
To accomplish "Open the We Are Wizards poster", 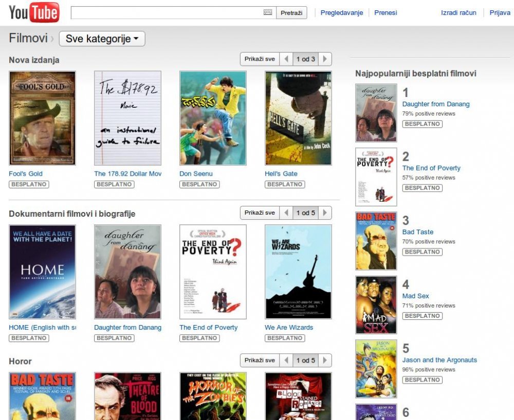I will (x=298, y=272).
